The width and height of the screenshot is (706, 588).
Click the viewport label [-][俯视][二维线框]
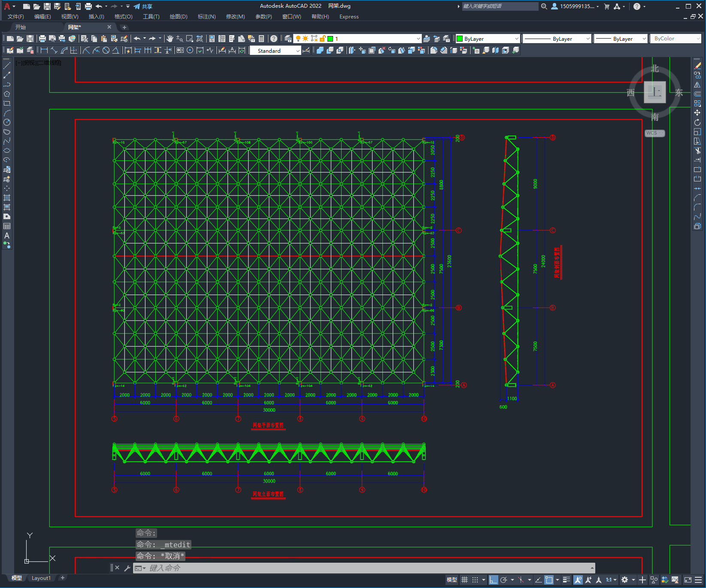(38, 63)
